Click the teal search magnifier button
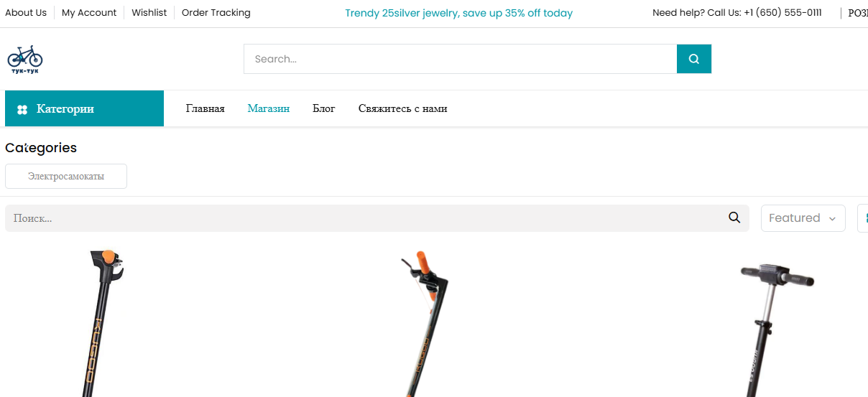The width and height of the screenshot is (868, 397). (693, 59)
